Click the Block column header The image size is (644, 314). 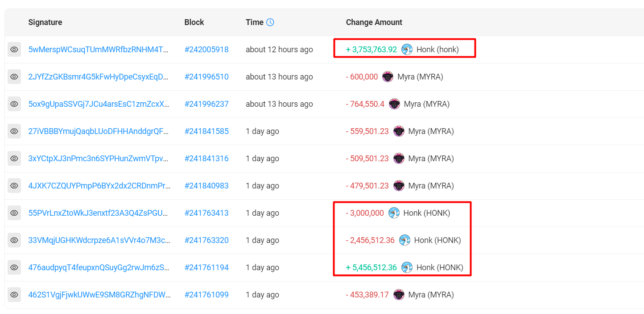click(194, 22)
